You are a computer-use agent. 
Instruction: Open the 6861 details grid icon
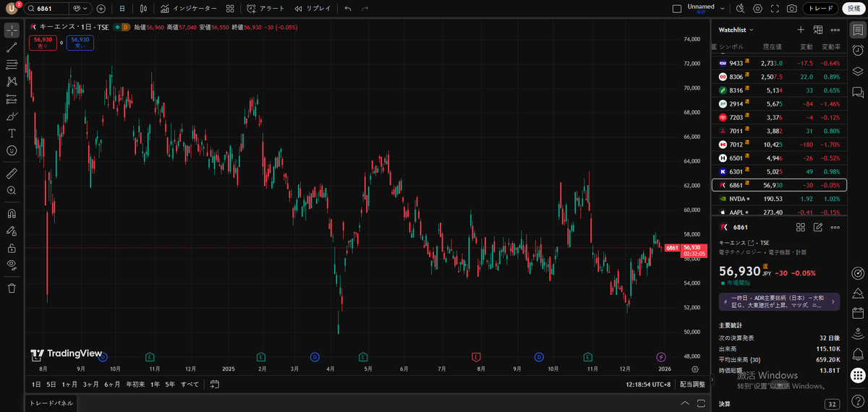(x=801, y=227)
